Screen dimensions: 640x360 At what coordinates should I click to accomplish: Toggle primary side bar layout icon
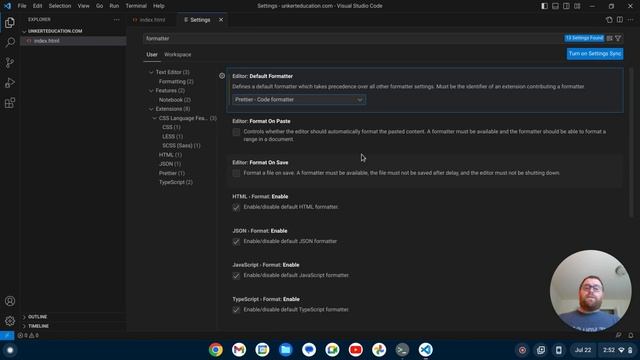pos(544,6)
